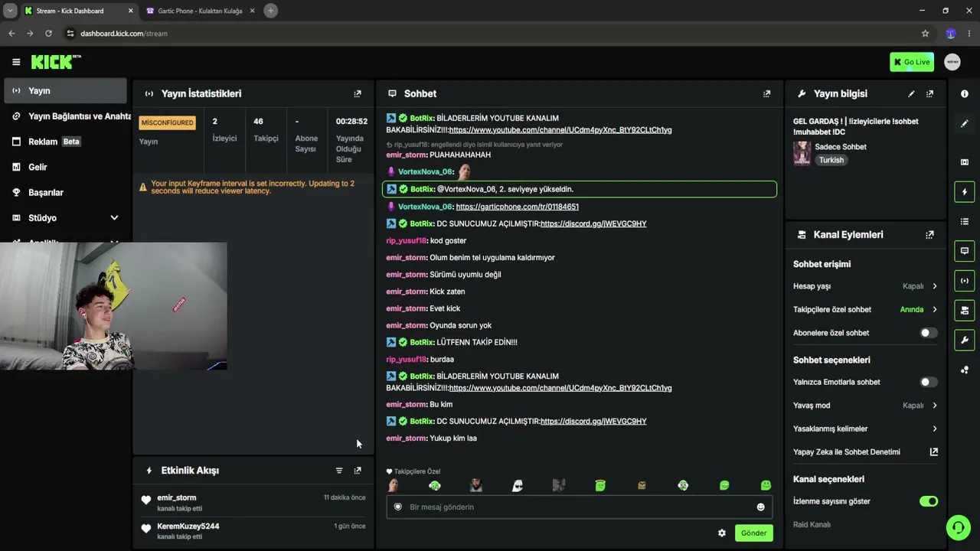Open a new browser tab
Viewport: 980px width, 551px height.
point(270,11)
